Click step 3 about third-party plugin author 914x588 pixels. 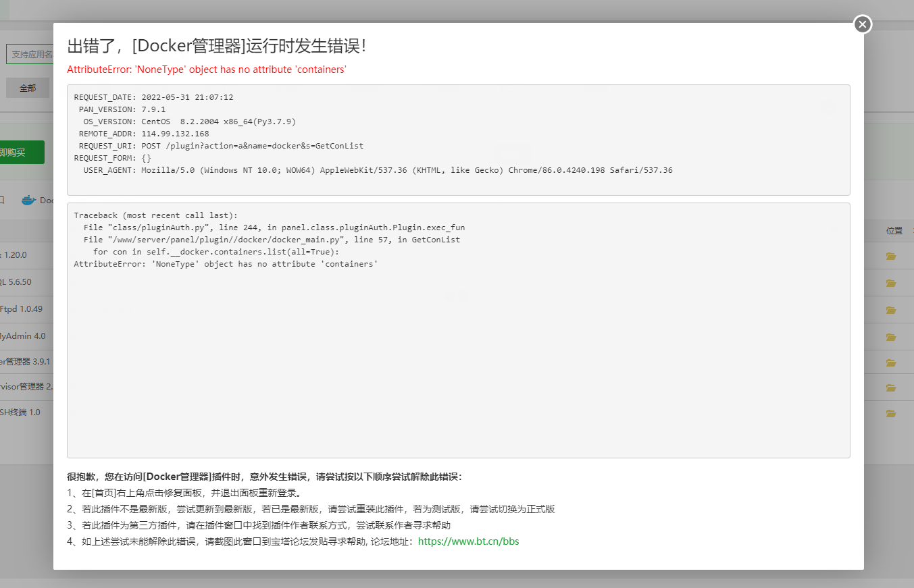pos(259,525)
